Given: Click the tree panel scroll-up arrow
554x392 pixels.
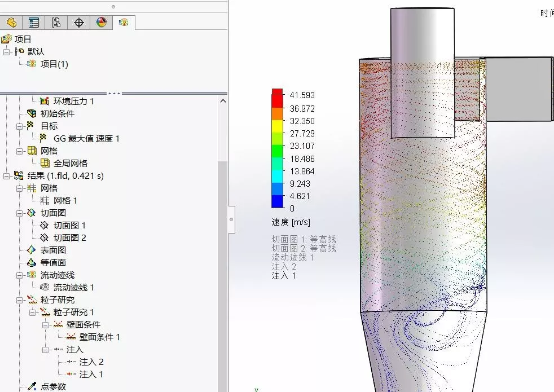Looking at the screenshot, I should click(223, 101).
